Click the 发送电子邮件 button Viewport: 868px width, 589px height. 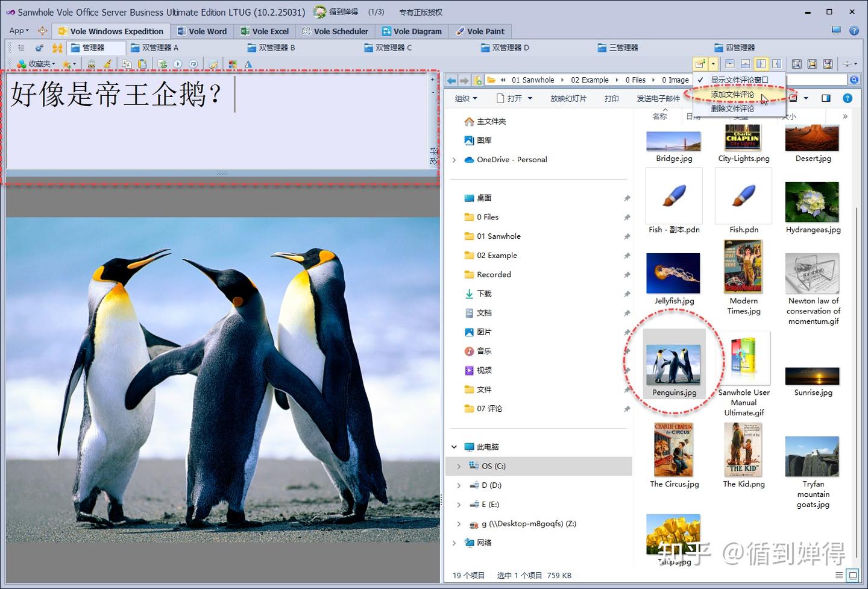coord(658,98)
